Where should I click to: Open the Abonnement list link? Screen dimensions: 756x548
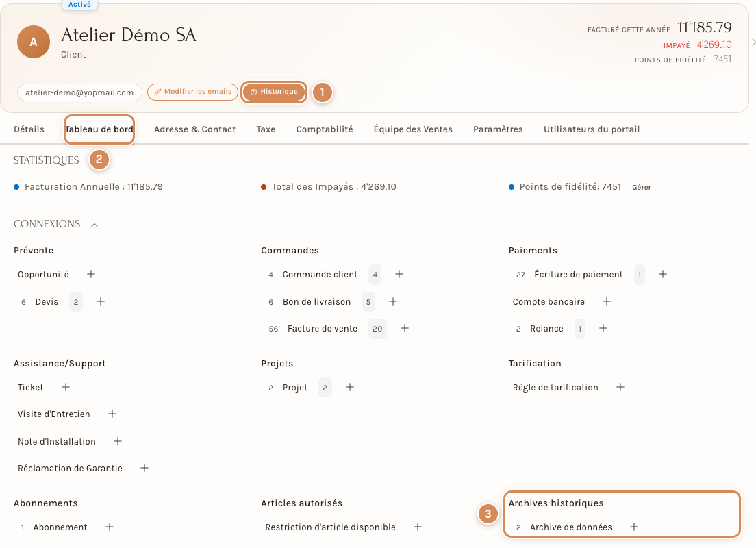click(60, 527)
